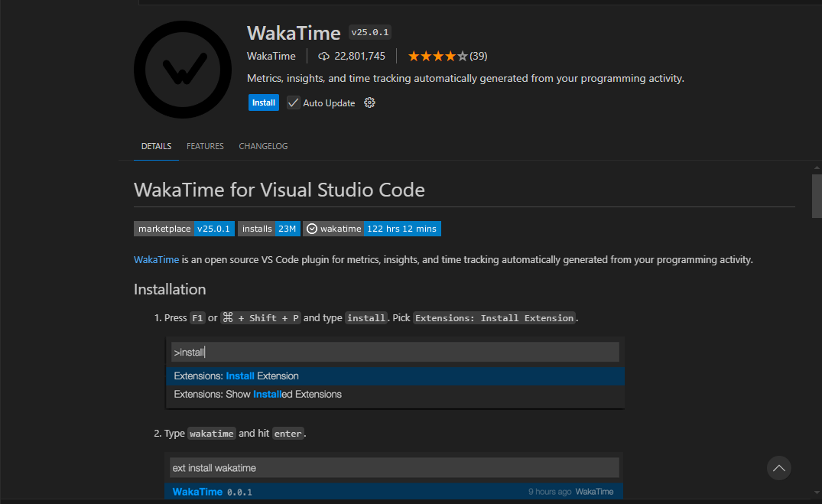Click the 'install' code label in step 1

point(366,318)
